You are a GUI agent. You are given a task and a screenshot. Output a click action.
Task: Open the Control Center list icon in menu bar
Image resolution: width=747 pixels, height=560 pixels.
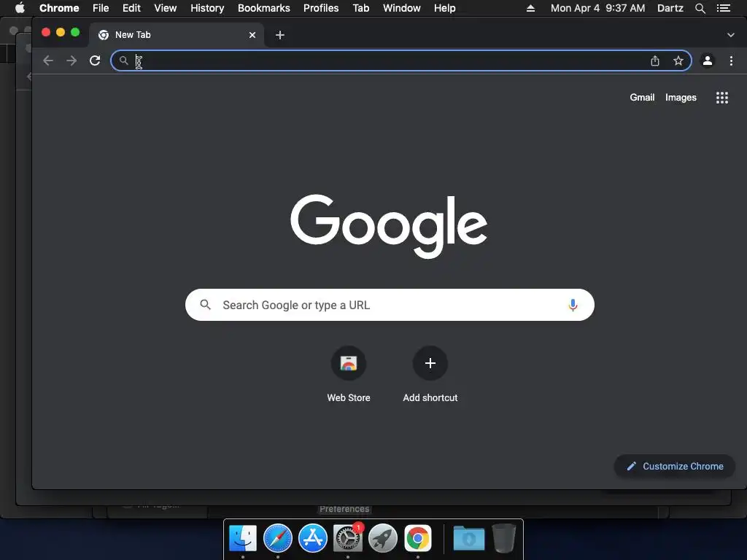pyautogui.click(x=724, y=8)
